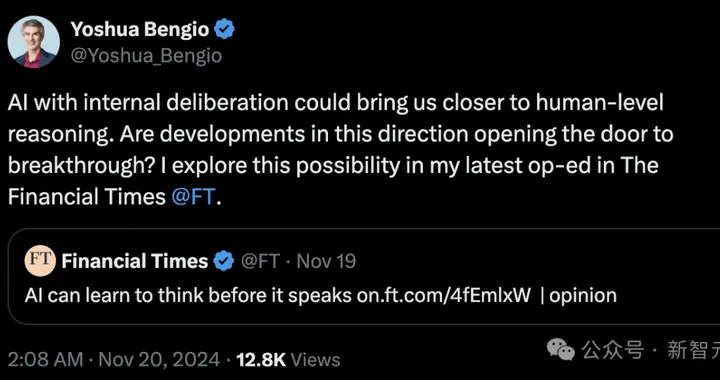Click the word opinion in the quoted tweet
This screenshot has height=380, width=720.
[583, 296]
